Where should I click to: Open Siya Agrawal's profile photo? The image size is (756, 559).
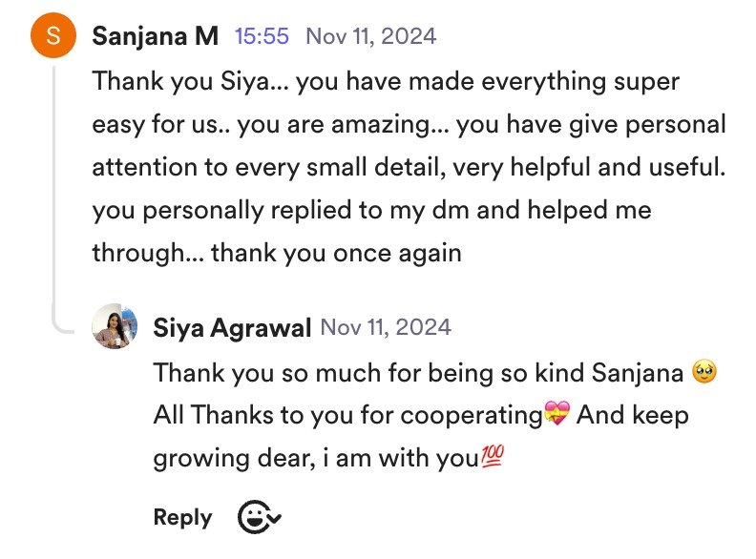(115, 328)
